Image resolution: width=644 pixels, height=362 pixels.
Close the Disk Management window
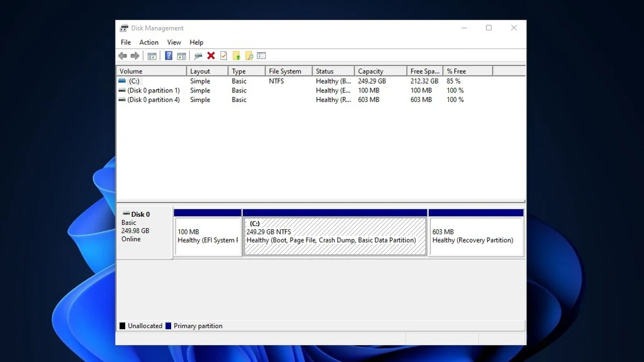point(514,28)
